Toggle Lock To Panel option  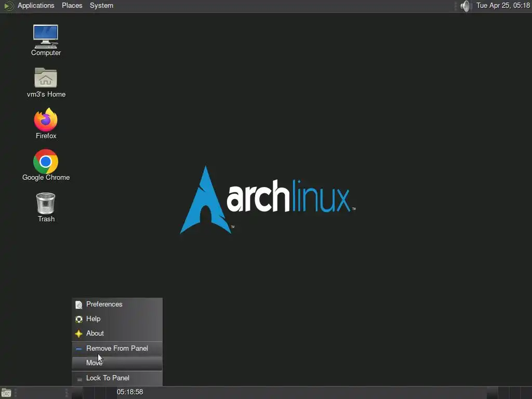click(x=117, y=378)
